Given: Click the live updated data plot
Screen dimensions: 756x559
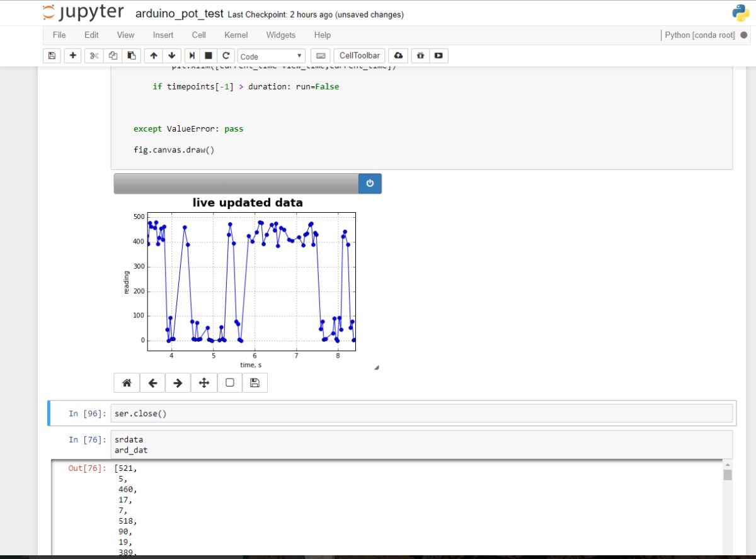Looking at the screenshot, I should pos(251,281).
